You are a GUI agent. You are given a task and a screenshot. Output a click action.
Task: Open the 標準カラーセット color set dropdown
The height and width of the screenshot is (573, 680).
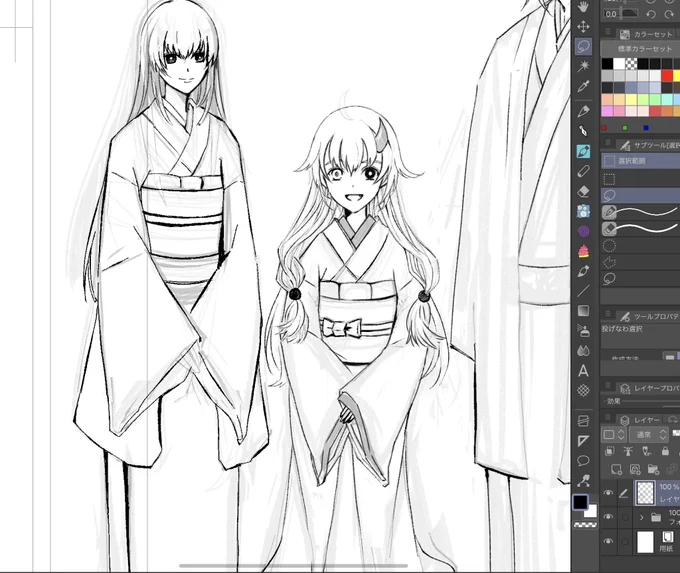click(x=641, y=49)
